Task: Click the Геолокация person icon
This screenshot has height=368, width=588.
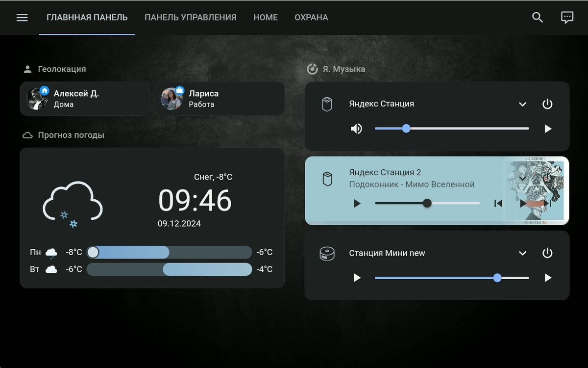Action: pyautogui.click(x=27, y=69)
